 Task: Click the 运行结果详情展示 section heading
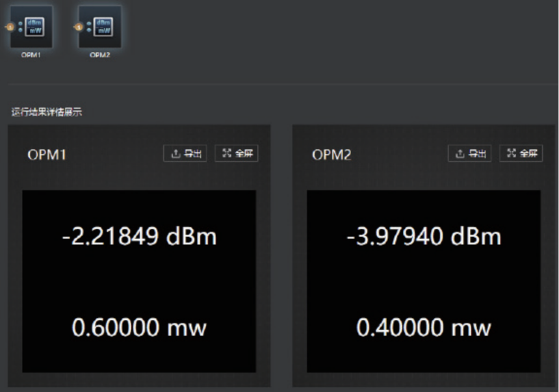pos(47,112)
